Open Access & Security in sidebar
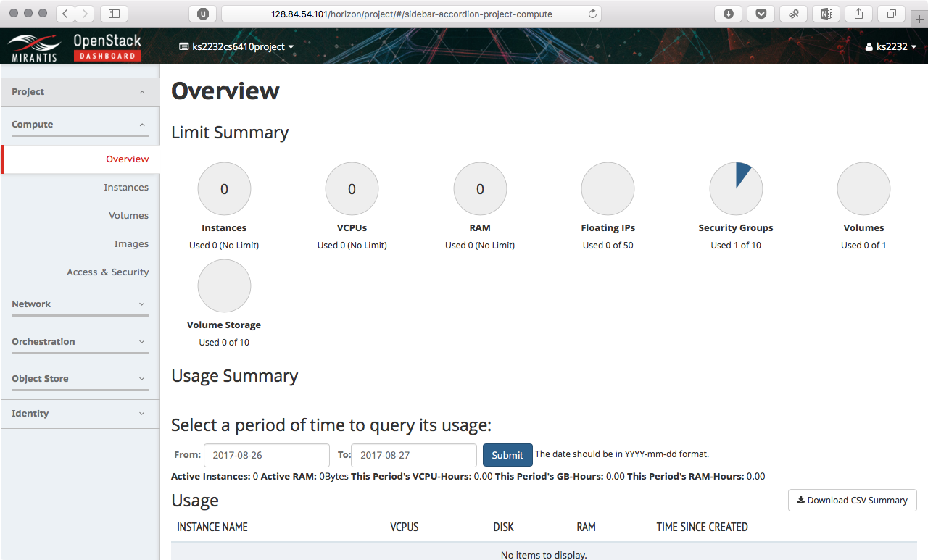The height and width of the screenshot is (560, 928). [108, 272]
